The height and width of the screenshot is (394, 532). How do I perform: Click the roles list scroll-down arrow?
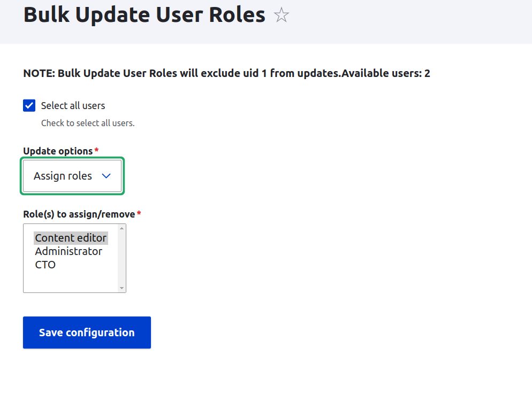click(x=122, y=288)
